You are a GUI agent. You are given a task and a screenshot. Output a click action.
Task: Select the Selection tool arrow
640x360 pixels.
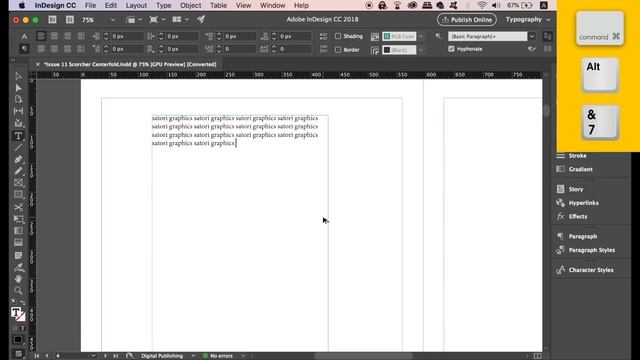click(18, 76)
